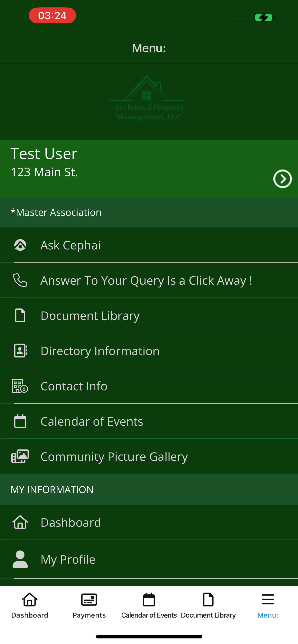Tap the phone icon beside Answer To Your Query

click(x=20, y=280)
